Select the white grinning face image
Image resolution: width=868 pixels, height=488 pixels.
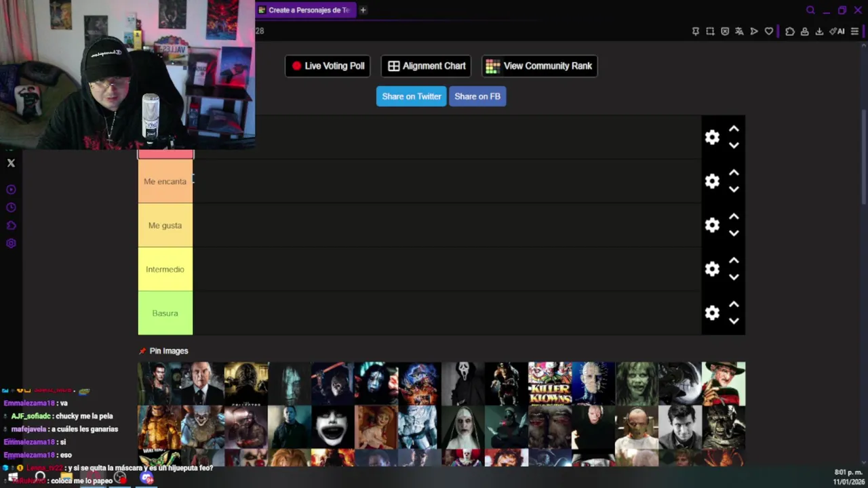(333, 428)
